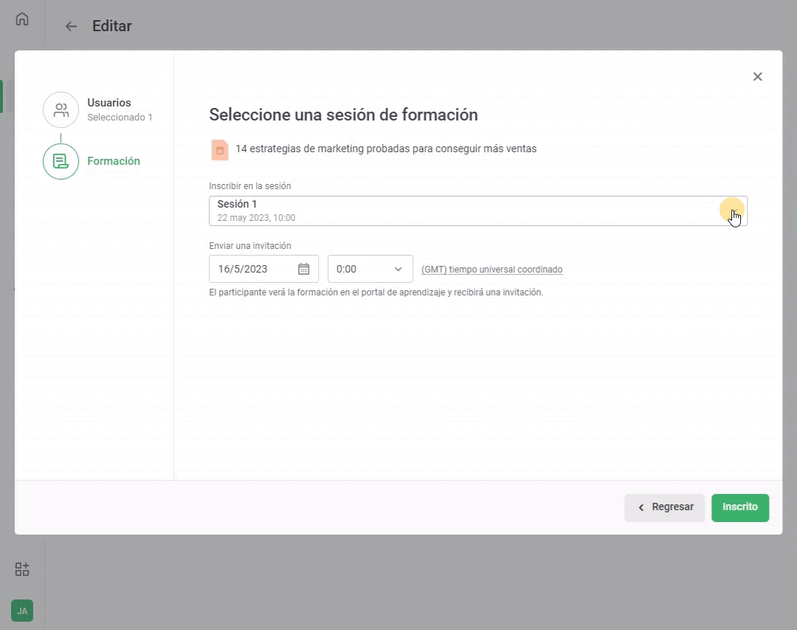Click the Editar page heading
The height and width of the screenshot is (630, 797).
click(x=112, y=27)
